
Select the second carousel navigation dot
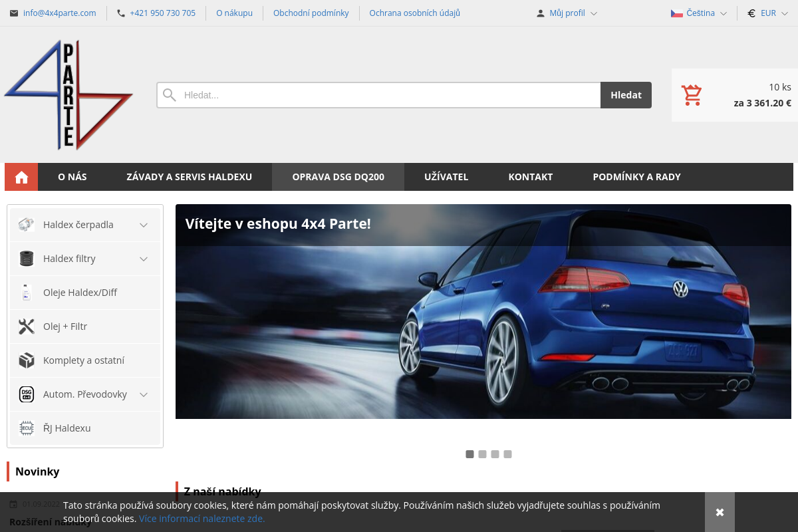pyautogui.click(x=482, y=454)
